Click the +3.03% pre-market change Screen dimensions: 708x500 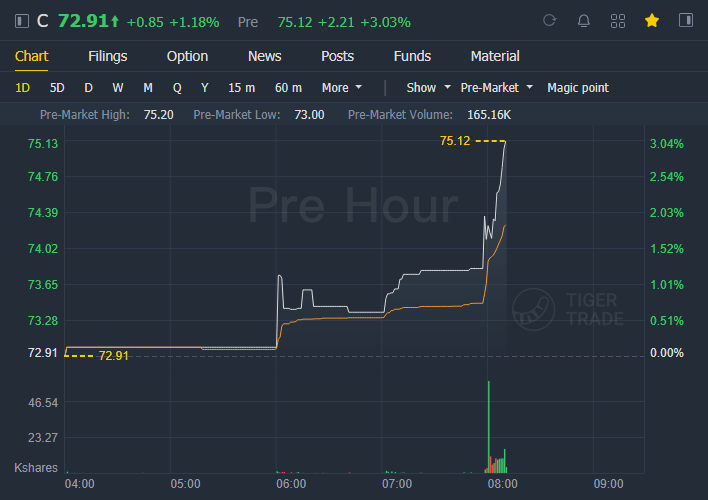385,22
